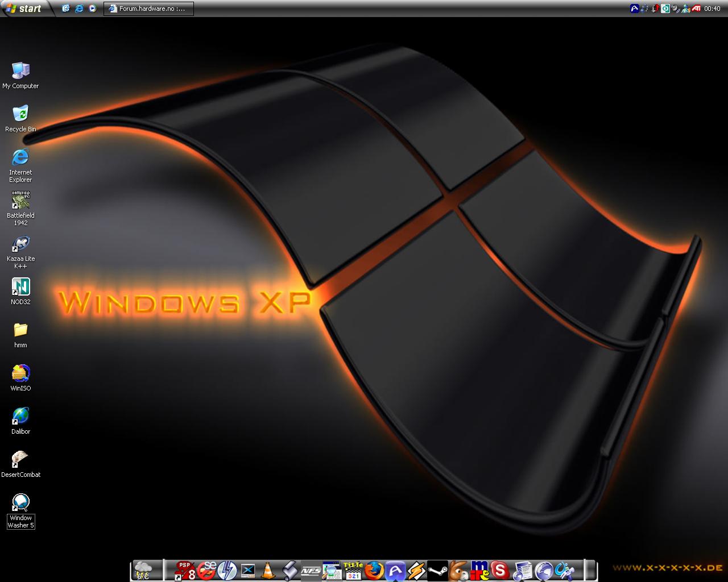Screen dimensions: 728x582
Task: Launch Show Desktop from Quick Launch
Action: pyautogui.click(x=66, y=9)
